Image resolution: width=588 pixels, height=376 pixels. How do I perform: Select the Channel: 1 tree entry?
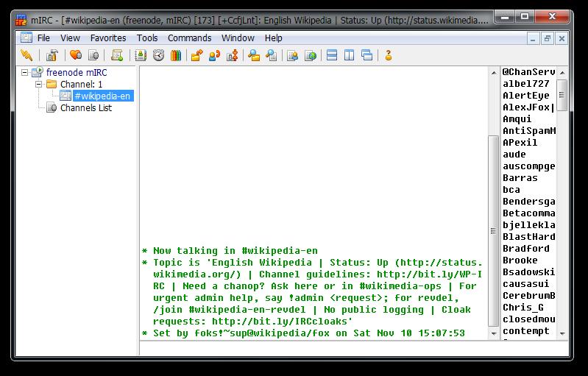coord(81,85)
